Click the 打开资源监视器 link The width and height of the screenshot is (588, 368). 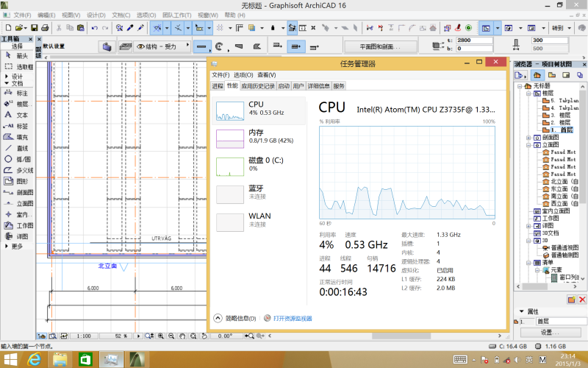[288, 318]
